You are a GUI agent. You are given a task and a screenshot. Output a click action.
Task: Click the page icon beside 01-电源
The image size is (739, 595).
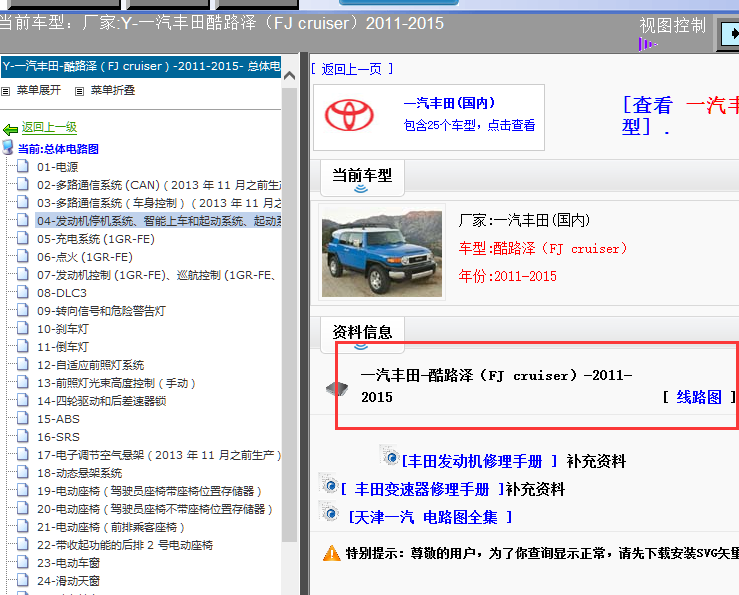[x=22, y=166]
